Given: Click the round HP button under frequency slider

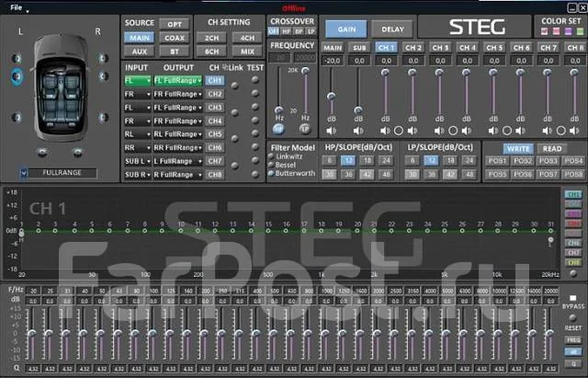Looking at the screenshot, I should click(x=278, y=130).
